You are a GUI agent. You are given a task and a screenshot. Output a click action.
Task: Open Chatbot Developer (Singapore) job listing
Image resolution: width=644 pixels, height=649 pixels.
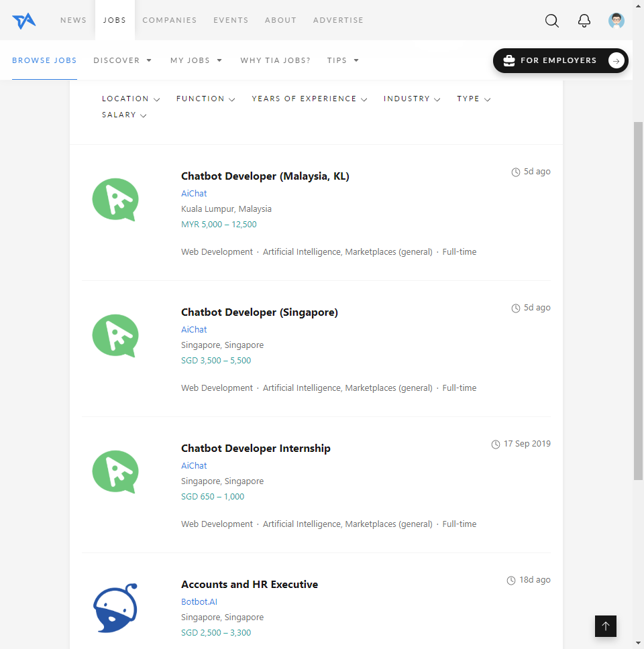[x=259, y=312]
